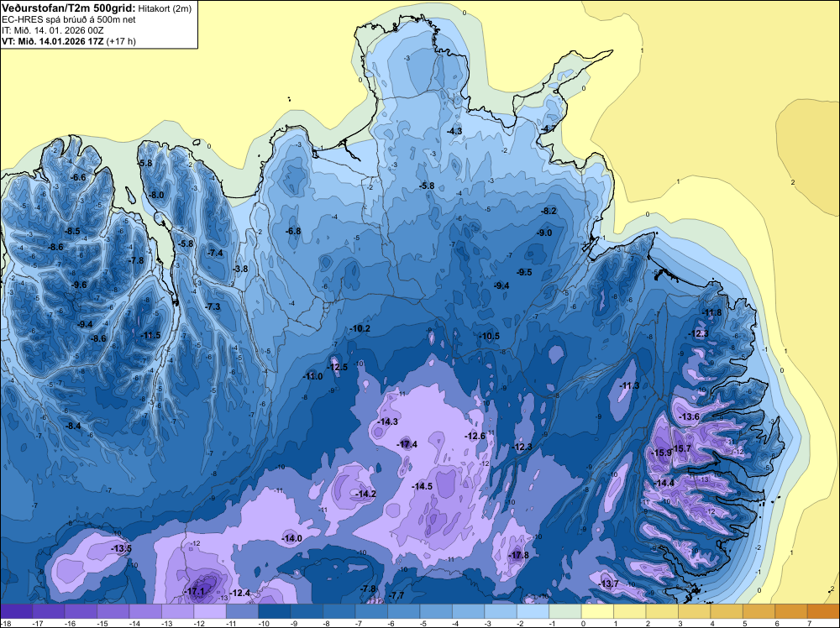Click the -13.6 temperature value on map
Viewport: 840px width, 628px height.
(689, 416)
